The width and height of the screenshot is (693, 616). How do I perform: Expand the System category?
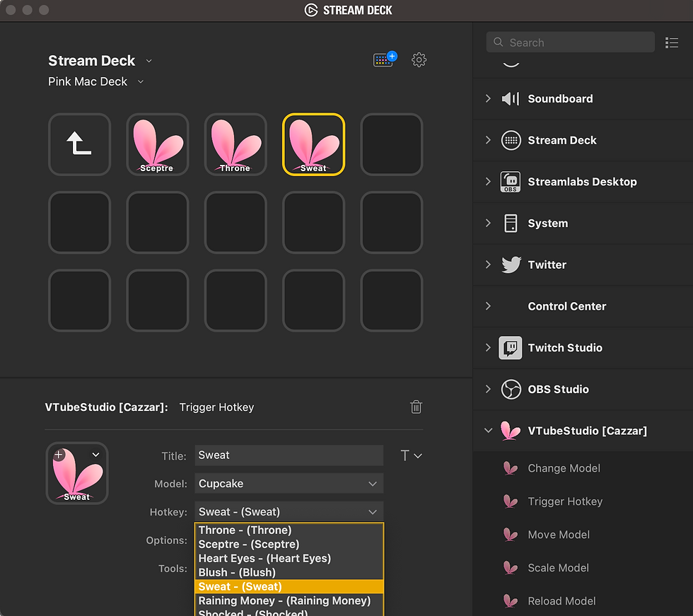(x=488, y=223)
